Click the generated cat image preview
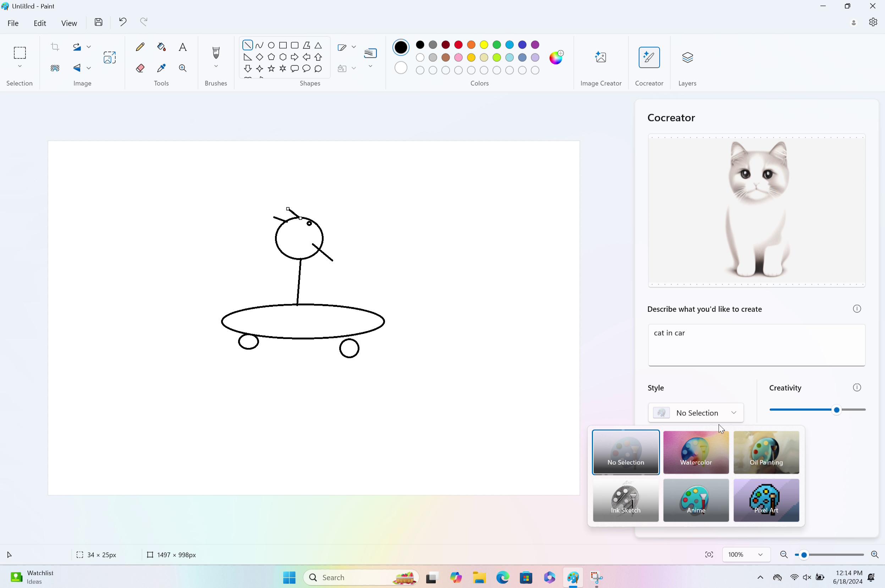 (x=756, y=210)
